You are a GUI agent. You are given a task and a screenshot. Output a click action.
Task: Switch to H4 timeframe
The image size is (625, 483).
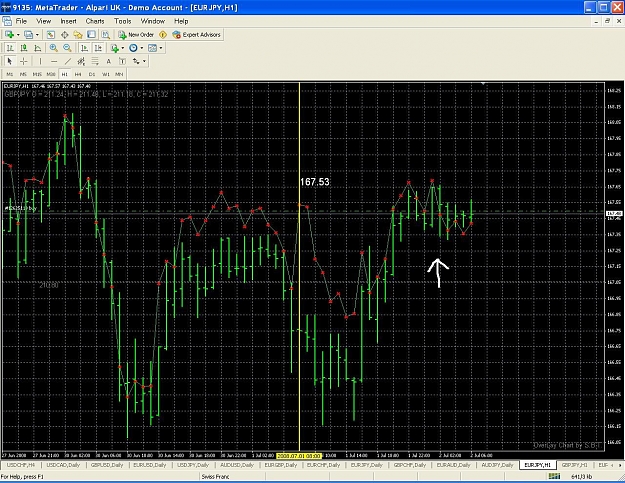point(78,74)
